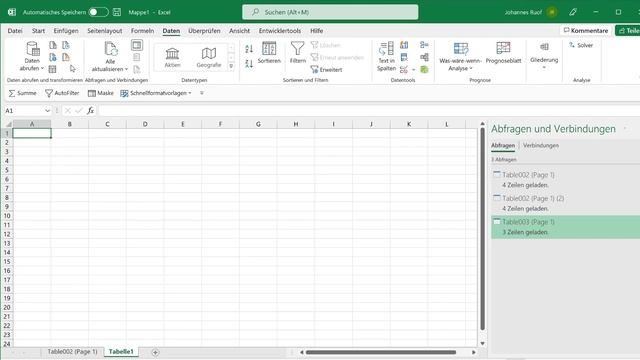Switch to the Formeln ribbon tab
Viewport: 640px width, 360px height.
[x=142, y=31]
